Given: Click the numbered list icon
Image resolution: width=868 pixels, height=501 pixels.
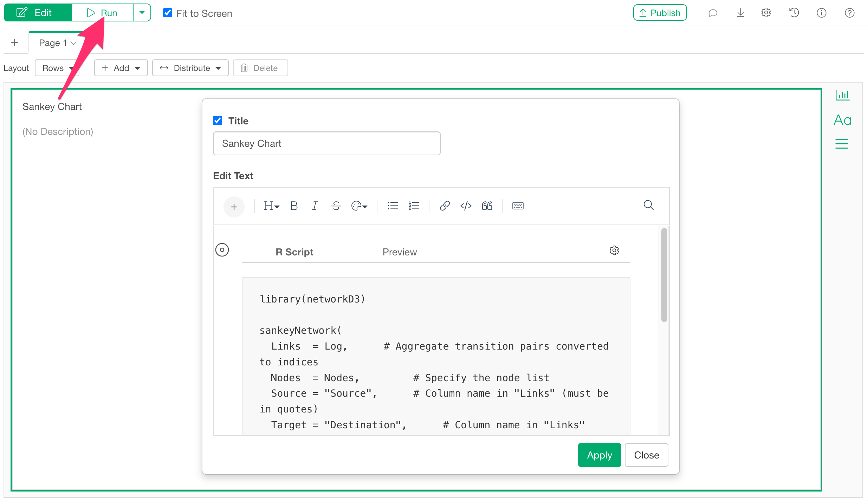Looking at the screenshot, I should pyautogui.click(x=414, y=206).
